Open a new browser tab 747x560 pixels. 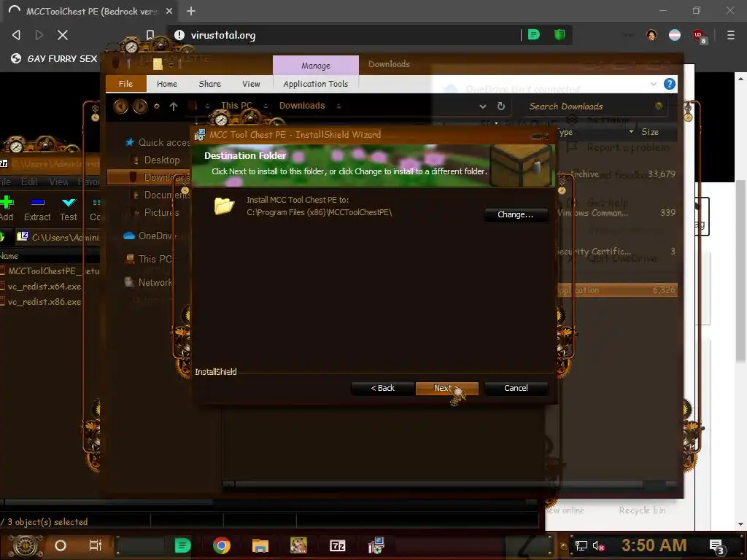point(191,11)
